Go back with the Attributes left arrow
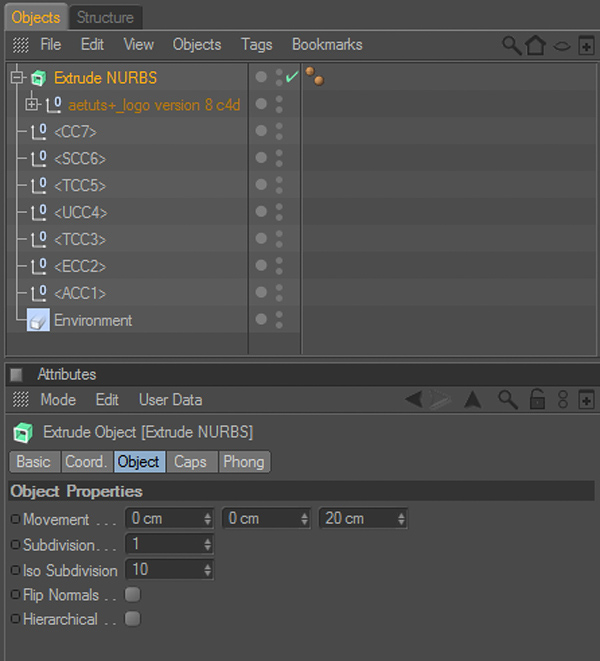The height and width of the screenshot is (661, 600). coord(414,399)
